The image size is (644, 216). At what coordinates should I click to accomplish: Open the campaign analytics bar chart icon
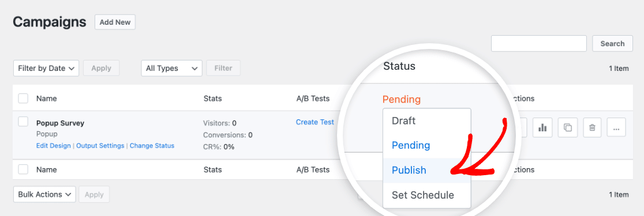542,127
